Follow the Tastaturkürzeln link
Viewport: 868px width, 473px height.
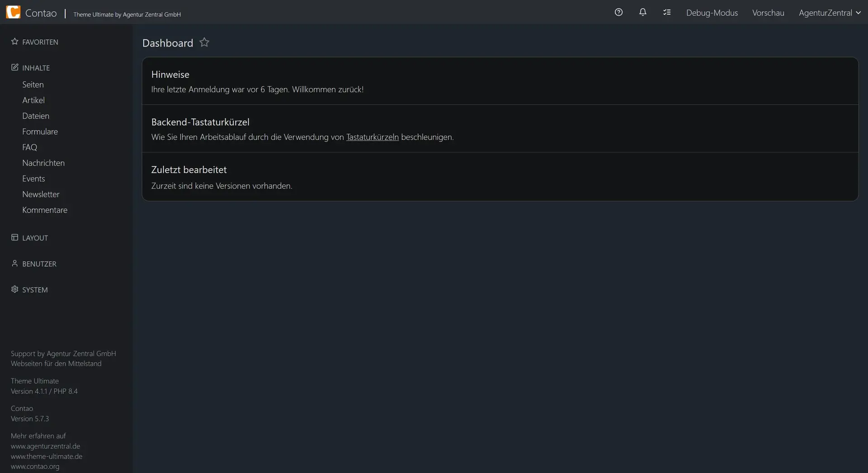point(372,137)
